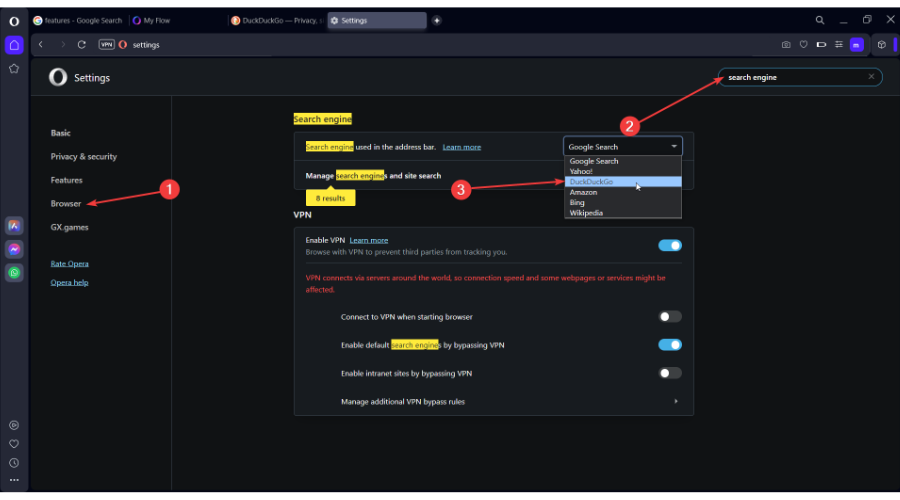Image resolution: width=900 pixels, height=500 pixels.
Task: Open Basic settings section
Action: tap(60, 133)
